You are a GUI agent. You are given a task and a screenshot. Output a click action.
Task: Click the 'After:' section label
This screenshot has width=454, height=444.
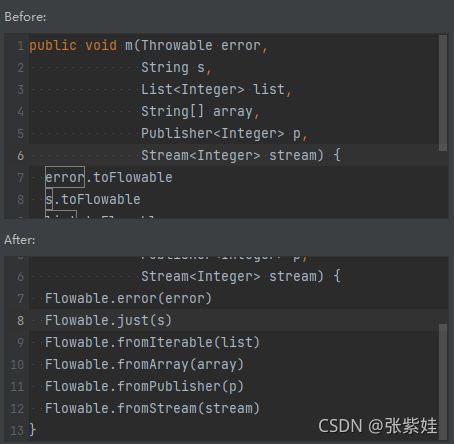20,240
